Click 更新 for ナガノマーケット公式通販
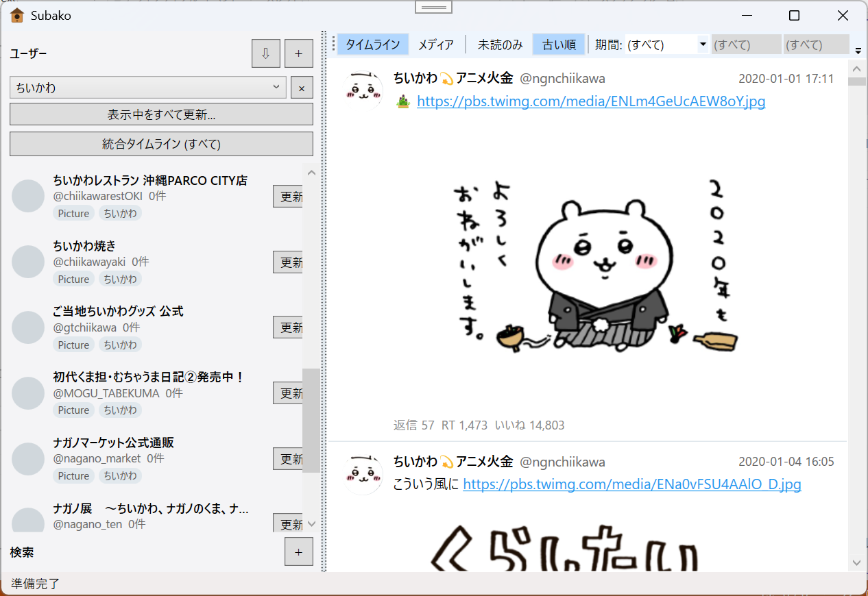The height and width of the screenshot is (596, 868). (288, 459)
